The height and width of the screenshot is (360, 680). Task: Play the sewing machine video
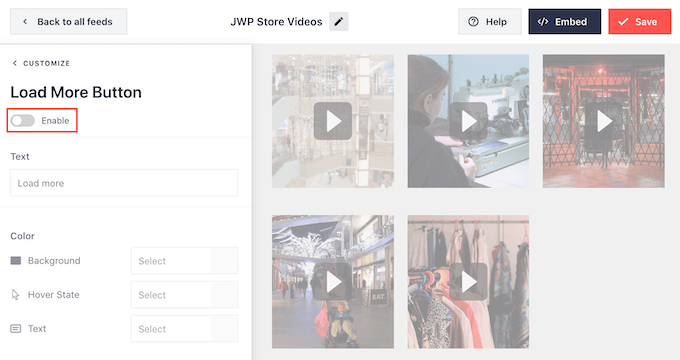[468, 121]
